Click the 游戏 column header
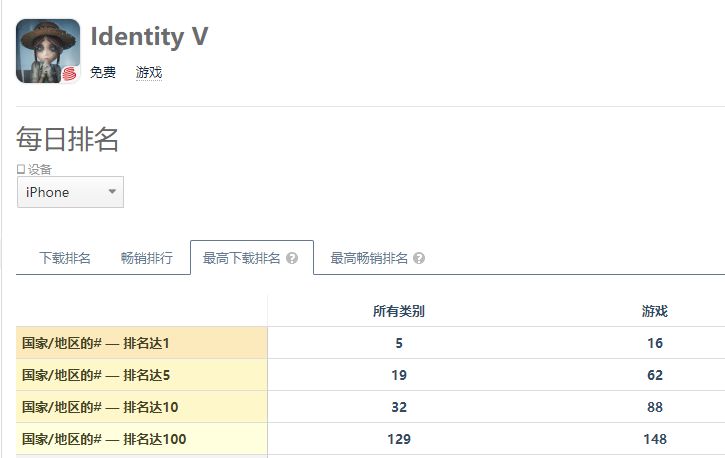Viewport: 725px width, 458px height. 655,311
